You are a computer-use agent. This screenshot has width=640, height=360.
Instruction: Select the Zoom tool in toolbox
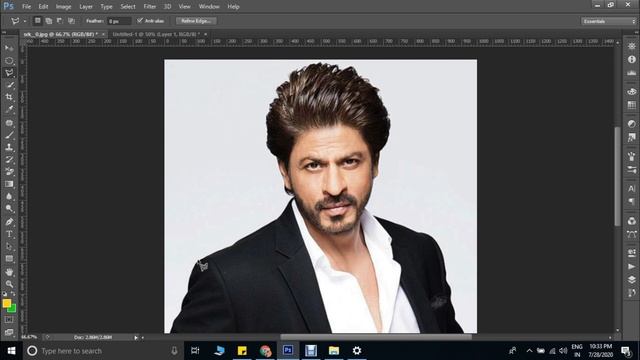[x=9, y=284]
